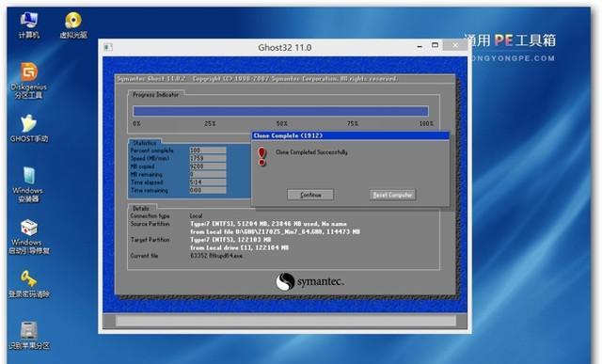602x364 pixels.
Task: Maximize the Ghost32 11.0 window
Action: pos(435,45)
